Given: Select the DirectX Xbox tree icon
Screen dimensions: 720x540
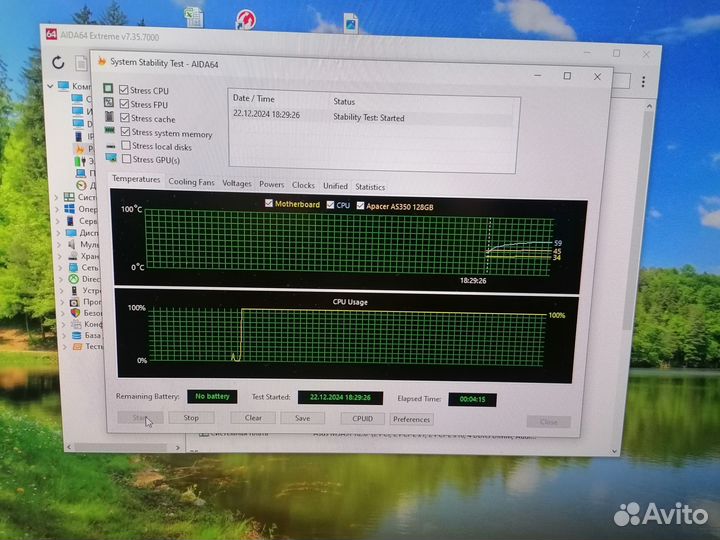Looking at the screenshot, I should [73, 279].
